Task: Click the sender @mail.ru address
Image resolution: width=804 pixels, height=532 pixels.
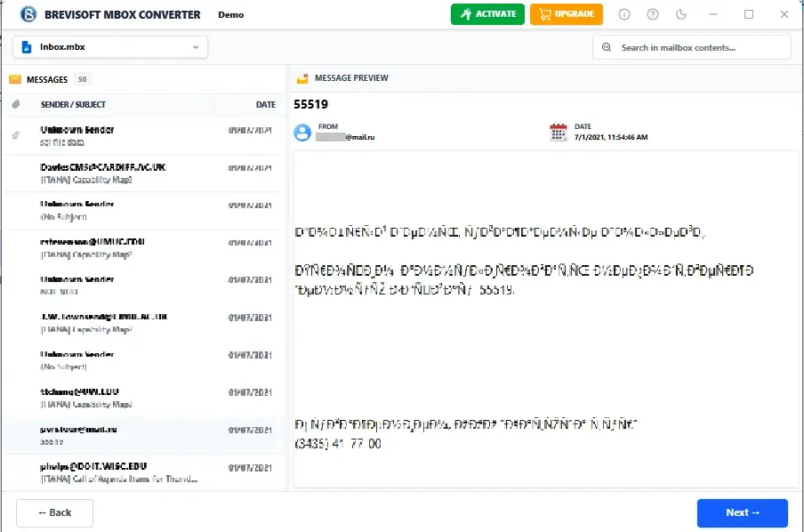Action: coord(345,137)
